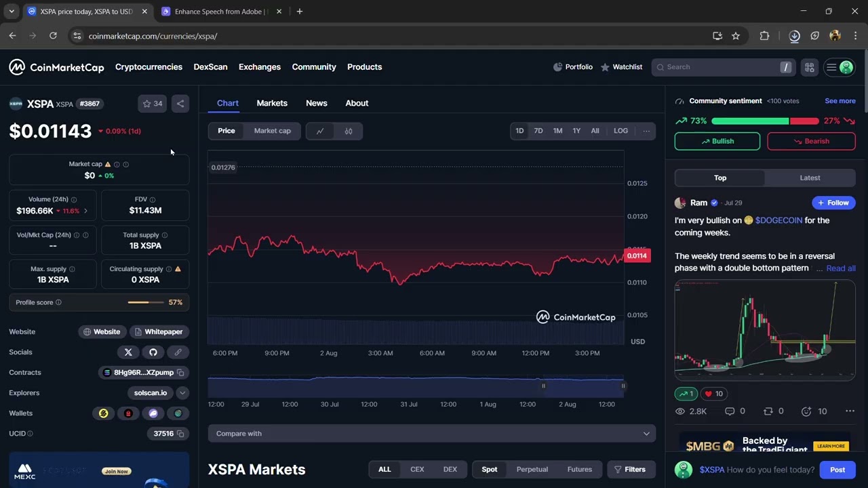Open Chrome extensions puzzle icon
Screen dimensions: 868x488
764,36
